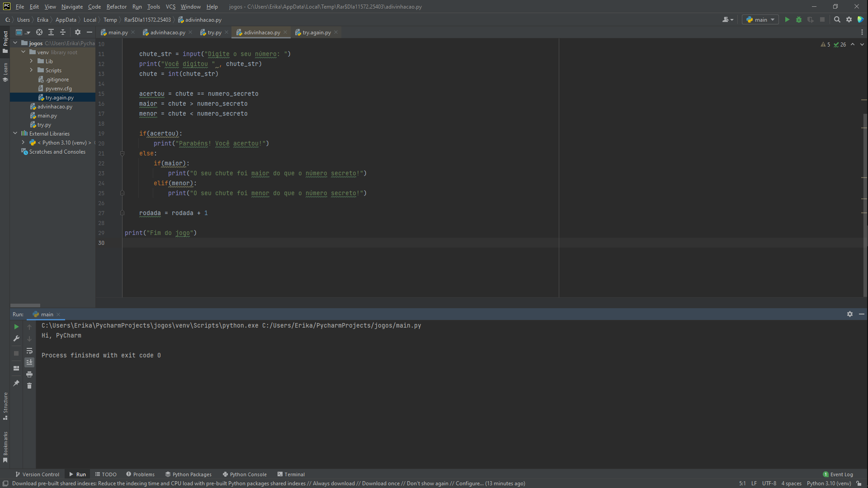This screenshot has height=488, width=868.
Task: Expand the External Libraries tree node
Action: pos(15,133)
